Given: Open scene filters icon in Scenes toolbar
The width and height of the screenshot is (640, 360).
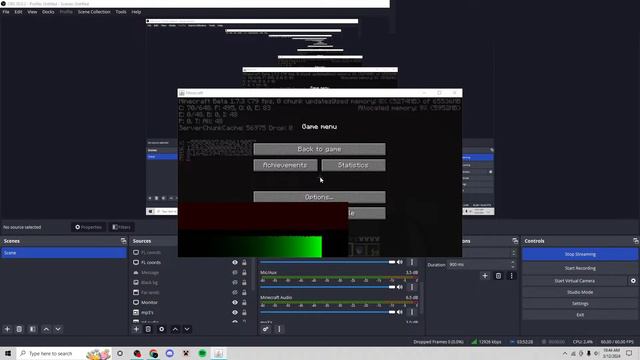Looking at the screenshot, I should pyautogui.click(x=33, y=329).
